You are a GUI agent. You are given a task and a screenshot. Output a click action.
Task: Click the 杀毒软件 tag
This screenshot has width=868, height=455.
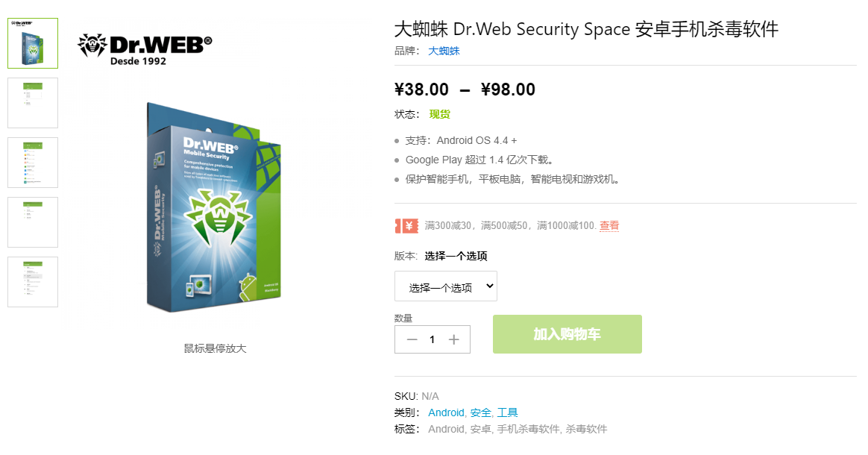(586, 429)
